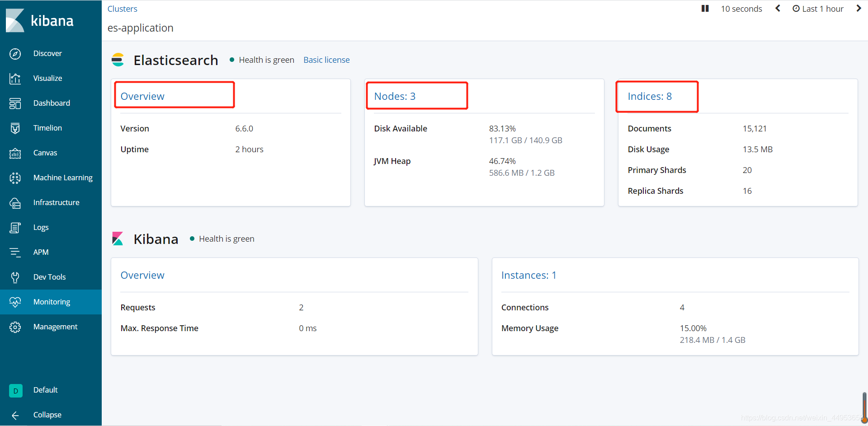Open Kibana Overview link
The height and width of the screenshot is (426, 868).
pyautogui.click(x=142, y=275)
